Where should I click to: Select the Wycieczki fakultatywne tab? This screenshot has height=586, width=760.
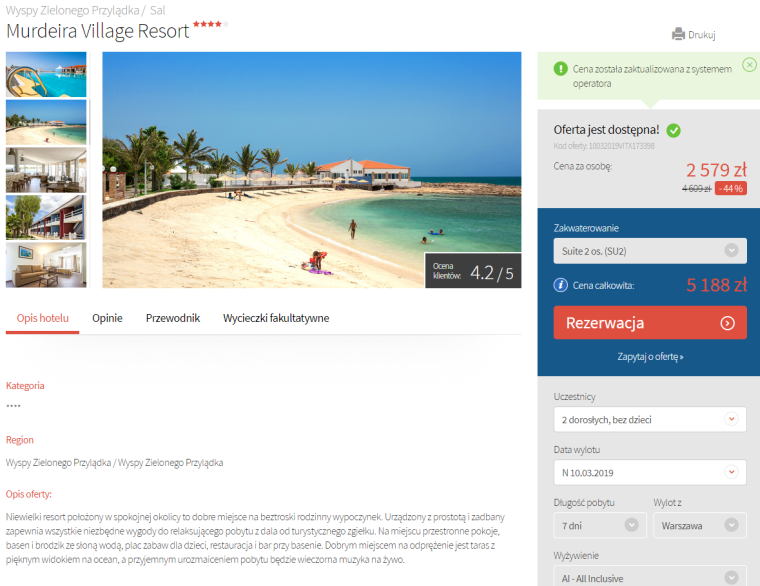[x=276, y=318]
